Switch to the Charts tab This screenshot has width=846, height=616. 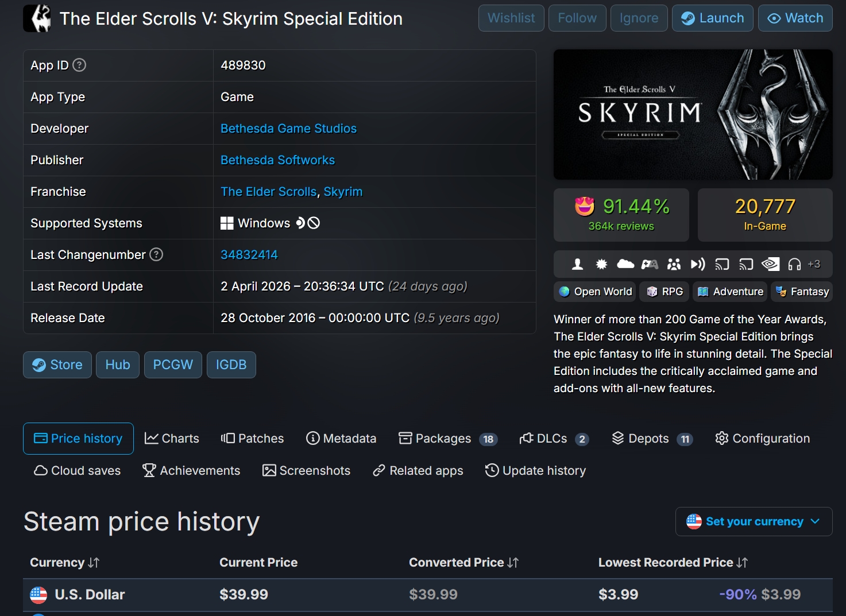172,439
